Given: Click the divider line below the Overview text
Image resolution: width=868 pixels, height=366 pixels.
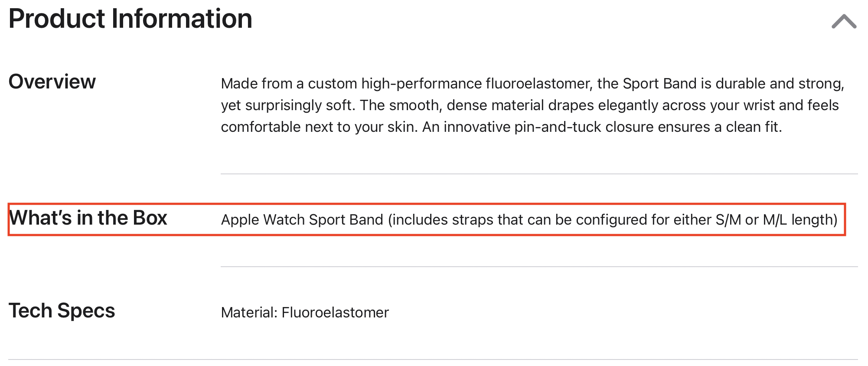Looking at the screenshot, I should point(539,174).
